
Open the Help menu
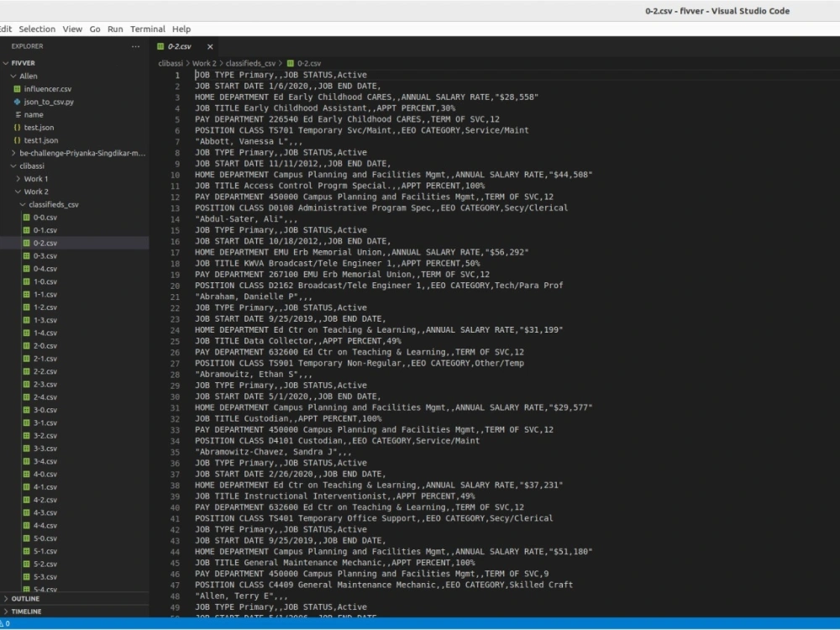181,29
